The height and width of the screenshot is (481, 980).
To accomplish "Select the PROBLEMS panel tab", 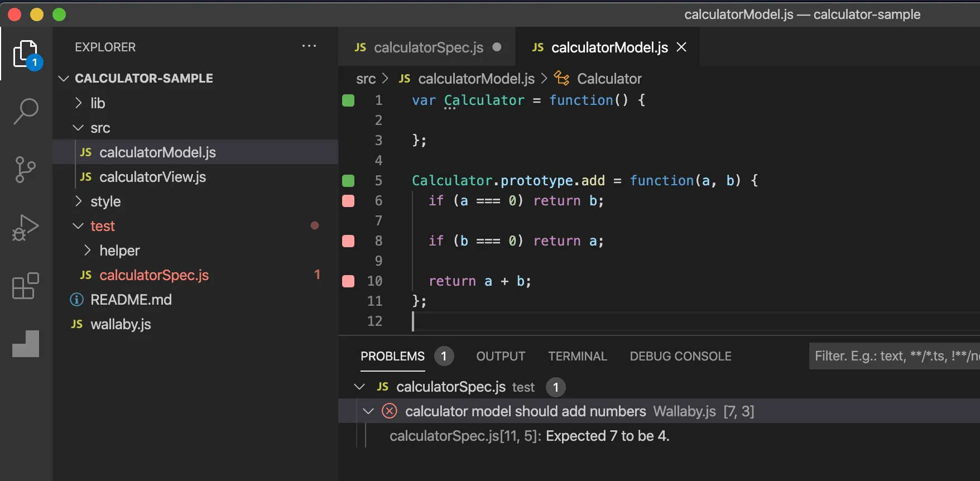I will pyautogui.click(x=392, y=356).
